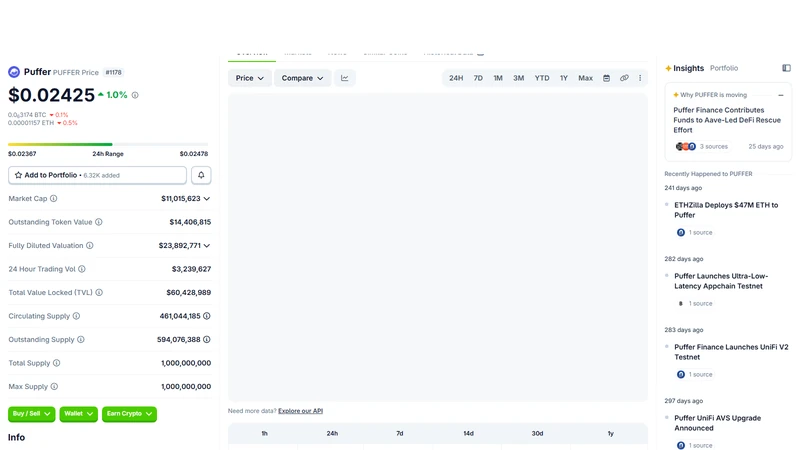Select the 1Y chart range
This screenshot has width=800, height=450.
pos(564,78)
